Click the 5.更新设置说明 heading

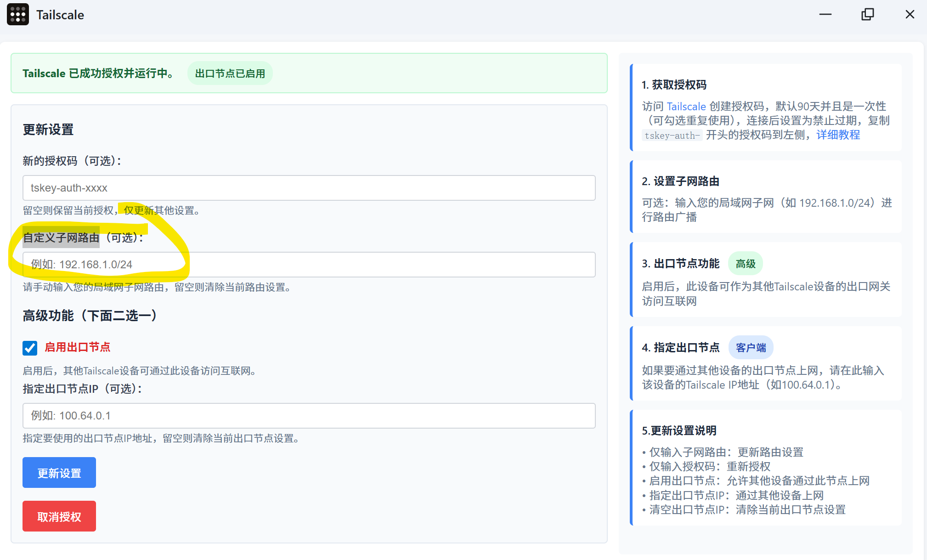(679, 431)
